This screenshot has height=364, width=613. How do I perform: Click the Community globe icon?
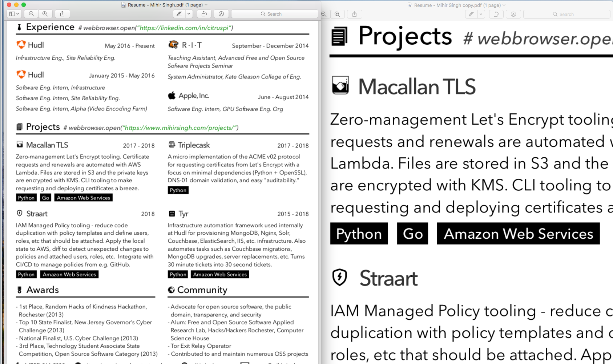tap(172, 290)
